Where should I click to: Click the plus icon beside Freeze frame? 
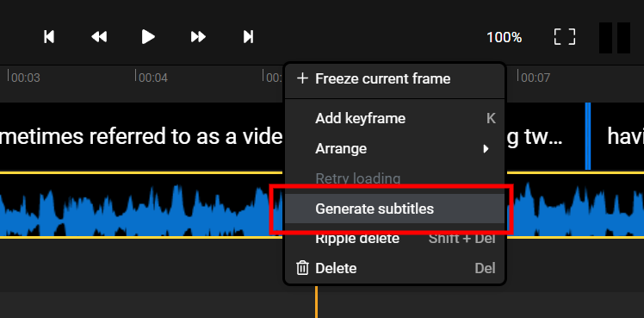(302, 78)
